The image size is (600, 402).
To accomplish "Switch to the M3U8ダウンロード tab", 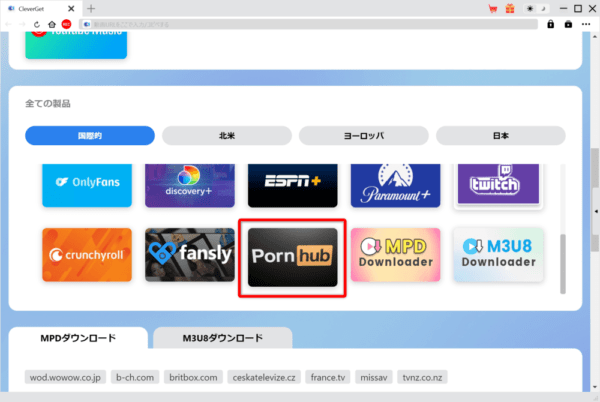I will [x=223, y=338].
